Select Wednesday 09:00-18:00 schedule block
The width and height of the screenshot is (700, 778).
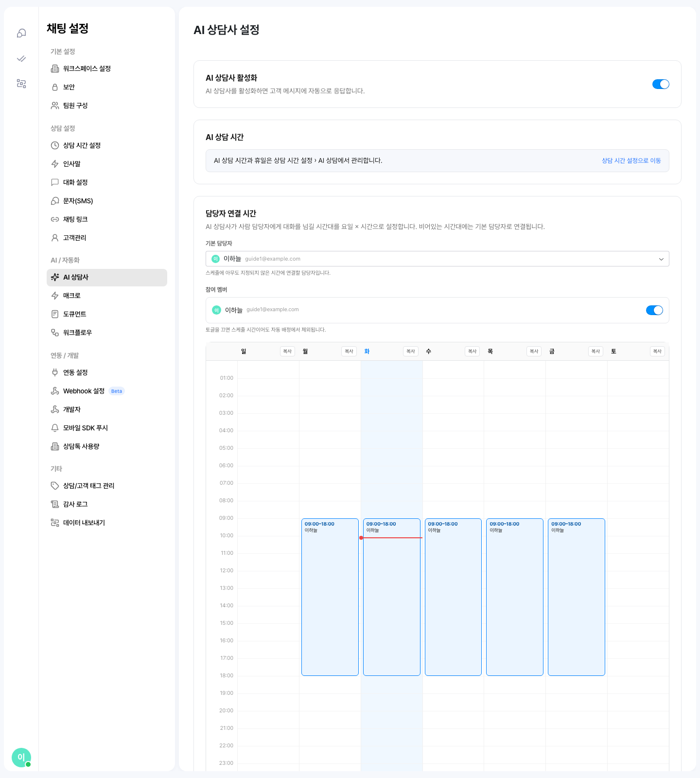453,597
